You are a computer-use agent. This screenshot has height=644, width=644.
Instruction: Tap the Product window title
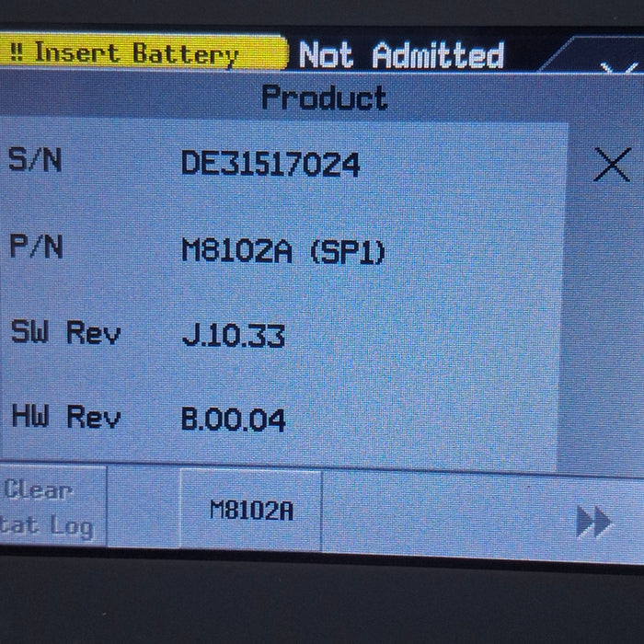[324, 98]
